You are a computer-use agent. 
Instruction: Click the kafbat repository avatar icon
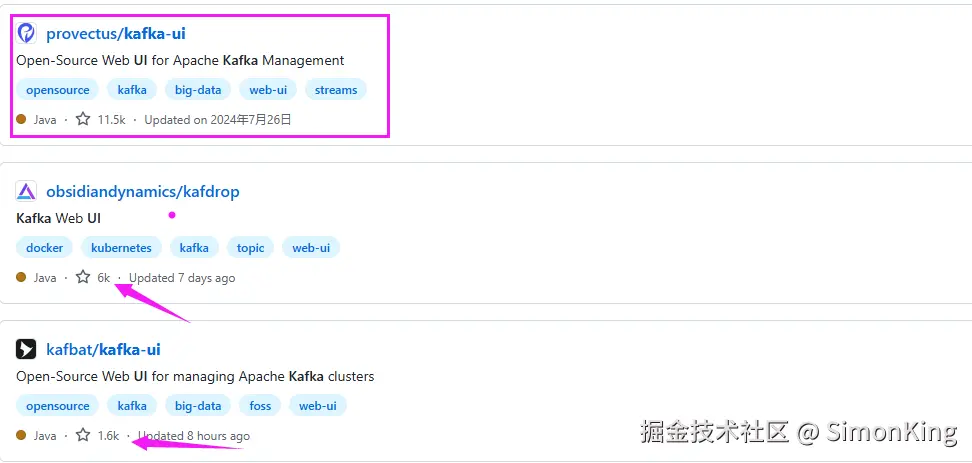26,350
